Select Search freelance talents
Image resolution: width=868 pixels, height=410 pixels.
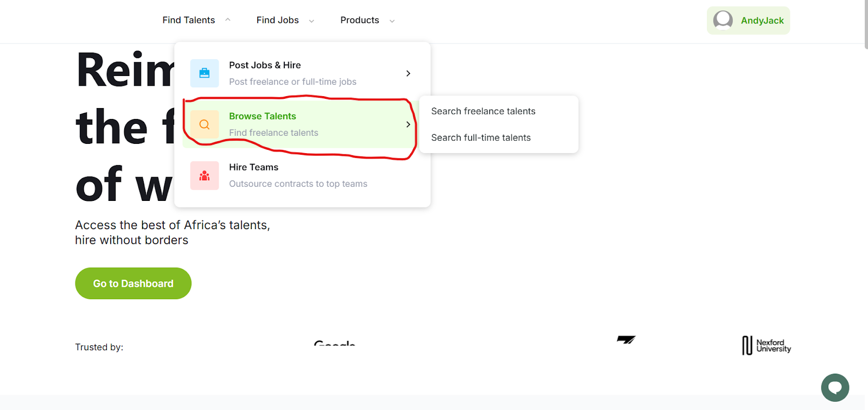(483, 111)
